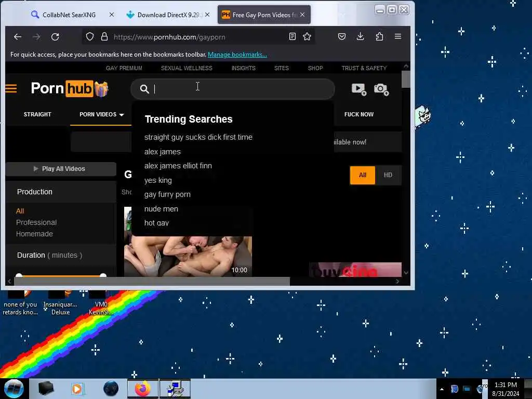Click the 'Duration ( minutes )' heading
The image size is (532, 399).
49,255
